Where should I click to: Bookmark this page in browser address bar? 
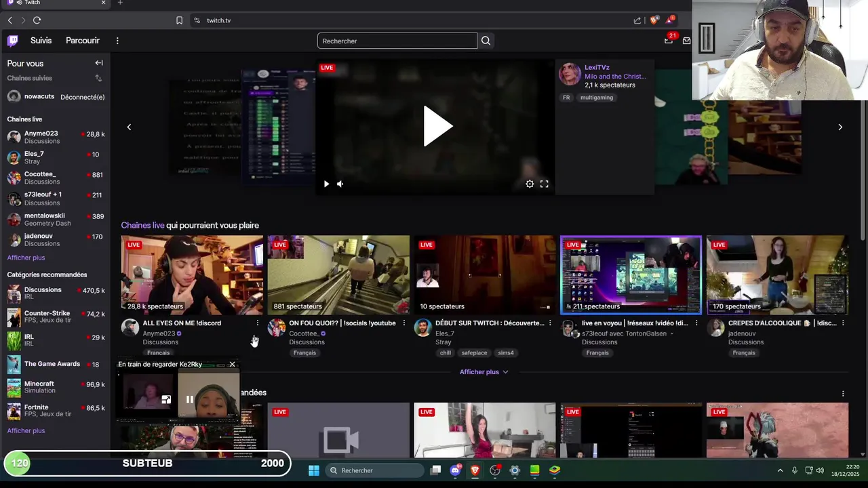(179, 20)
